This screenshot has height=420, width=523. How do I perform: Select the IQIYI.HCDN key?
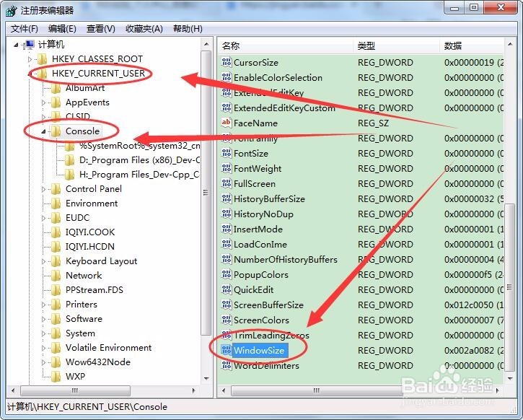pos(90,247)
